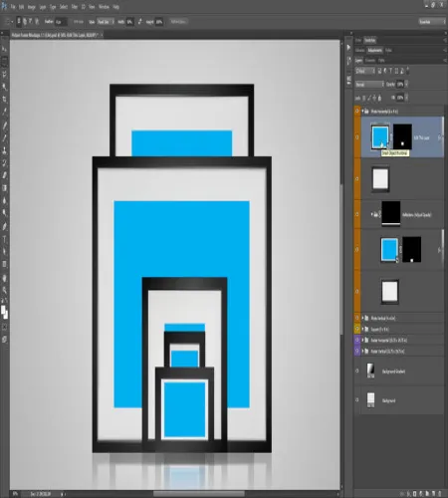
Task: Click the new adjustment layer icon
Action: pyautogui.click(x=421, y=494)
